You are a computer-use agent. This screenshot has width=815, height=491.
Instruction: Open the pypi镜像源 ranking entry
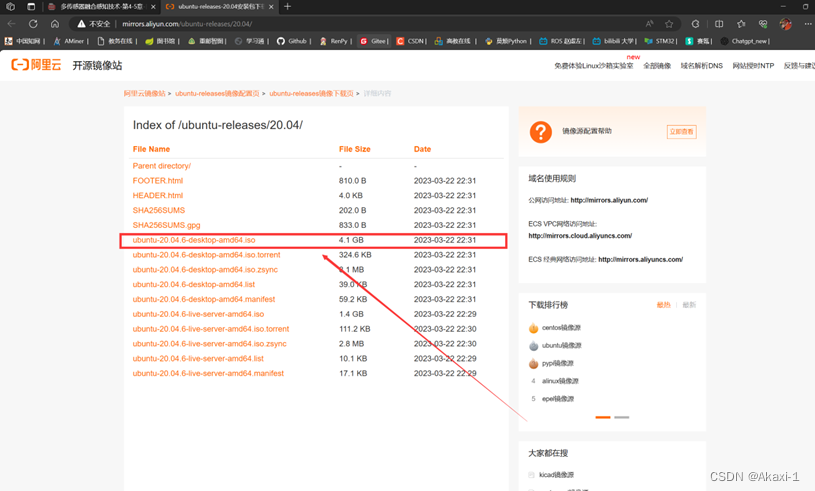coord(558,363)
